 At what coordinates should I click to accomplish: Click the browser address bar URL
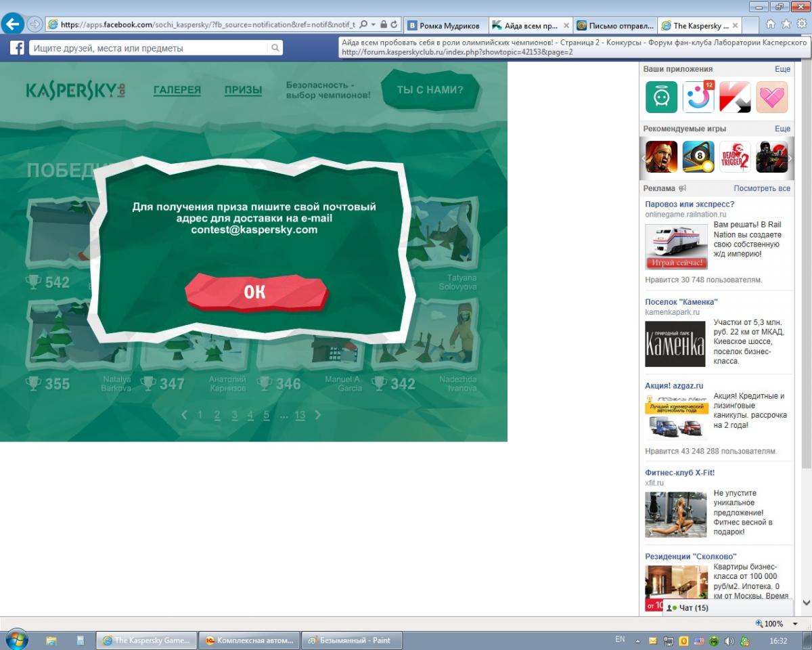coord(207,24)
